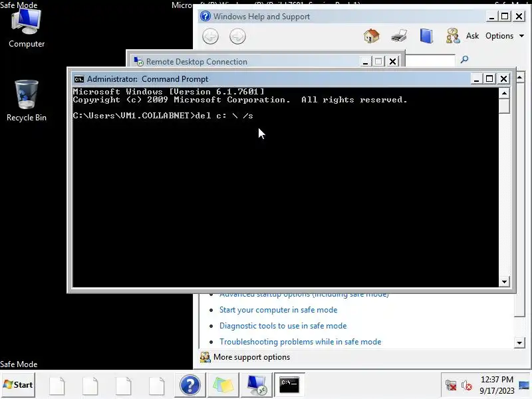The height and width of the screenshot is (399, 532).
Task: Switch to Command Prompt taskbar button
Action: [x=289, y=385]
